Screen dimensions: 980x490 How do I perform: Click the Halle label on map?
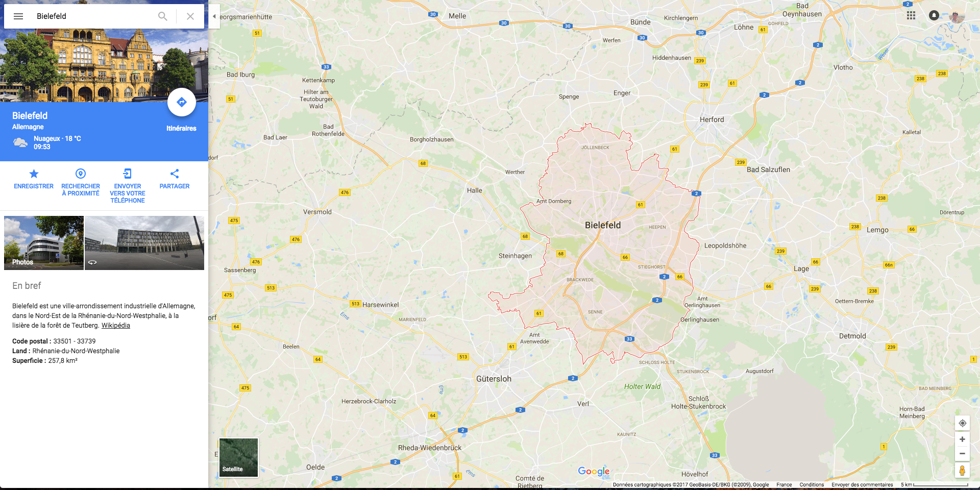[475, 190]
